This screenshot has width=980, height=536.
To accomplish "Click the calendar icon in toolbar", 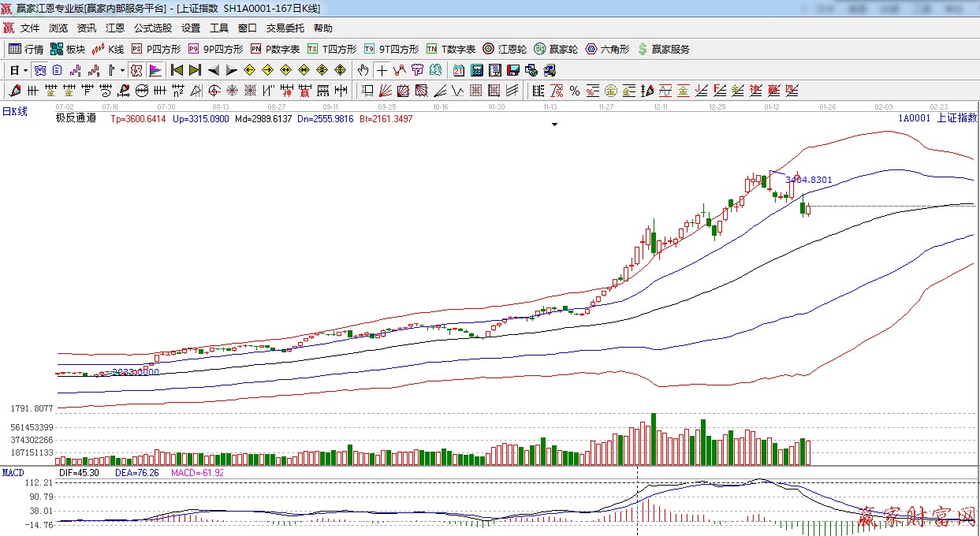I will (x=458, y=70).
